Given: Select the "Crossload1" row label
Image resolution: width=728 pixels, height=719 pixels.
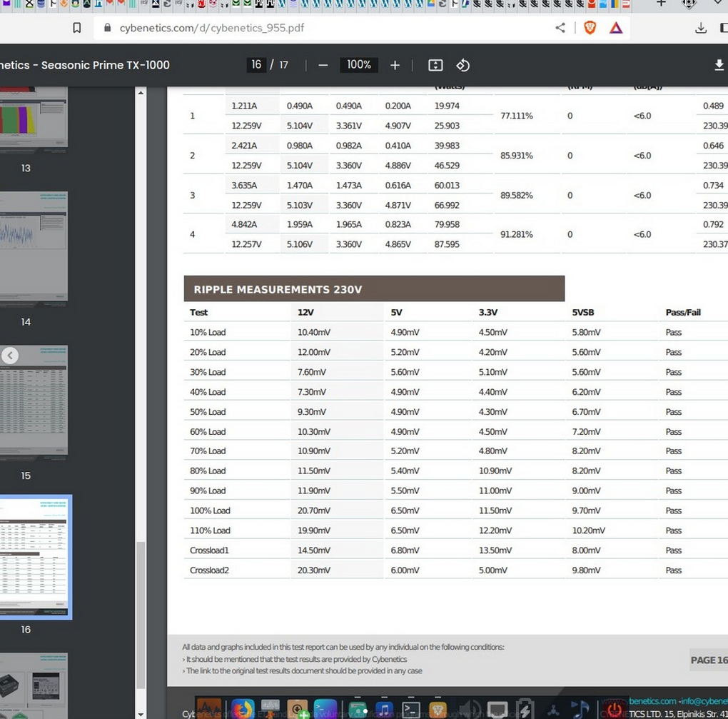Looking at the screenshot, I should 209,550.
